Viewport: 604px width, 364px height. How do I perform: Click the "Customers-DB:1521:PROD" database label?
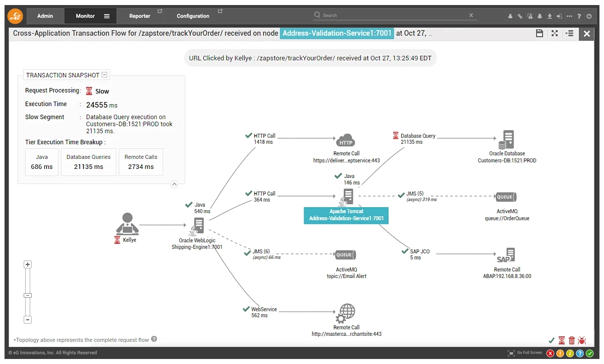507,161
